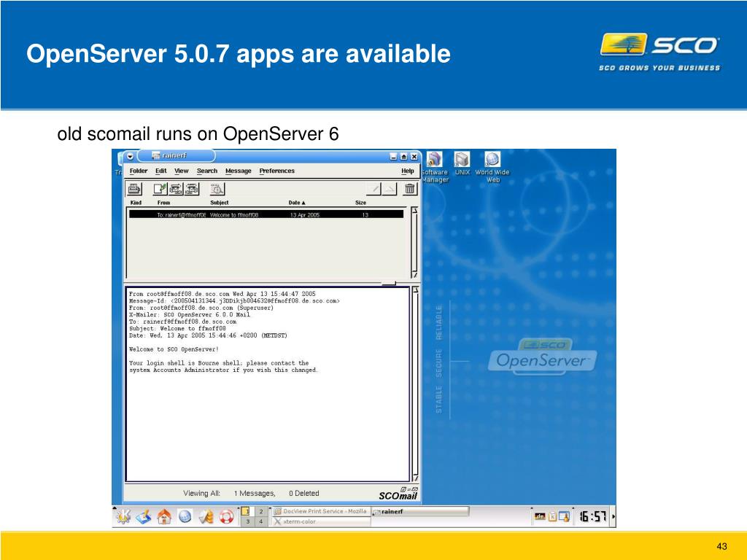This screenshot has height=560, width=747.
Task: Activate the rainerf taskbar entry
Action: click(x=421, y=511)
